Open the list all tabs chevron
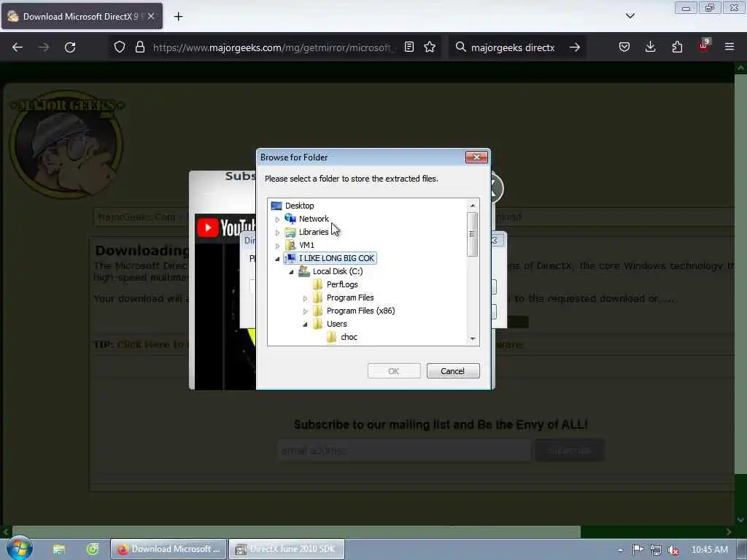Viewport: 747px width, 560px height. coord(630,16)
